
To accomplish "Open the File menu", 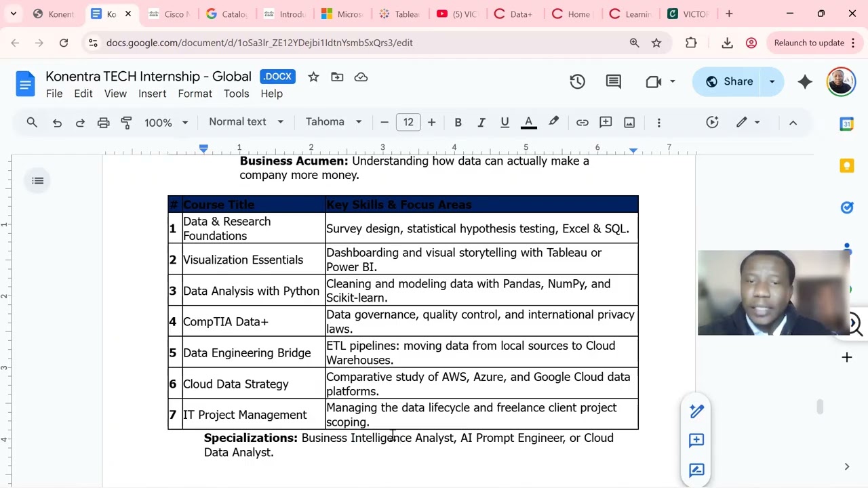I will point(54,94).
